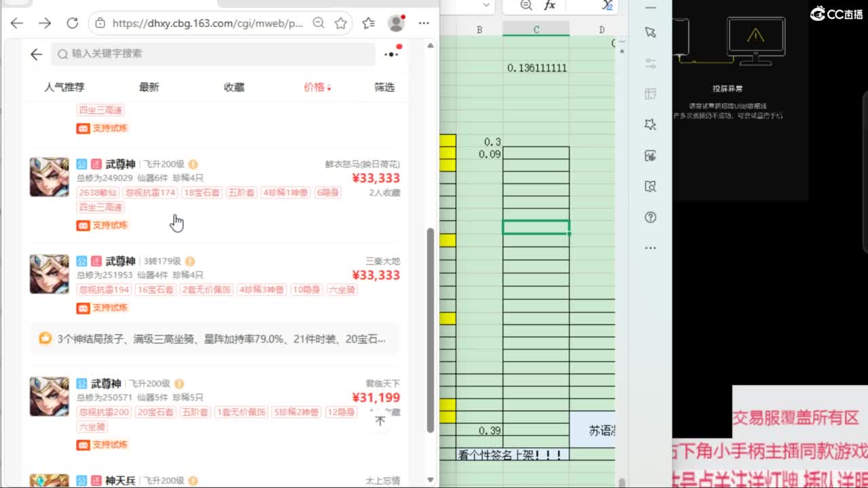
Task: Click the level info icon beside 3转179级
Action: click(x=191, y=261)
